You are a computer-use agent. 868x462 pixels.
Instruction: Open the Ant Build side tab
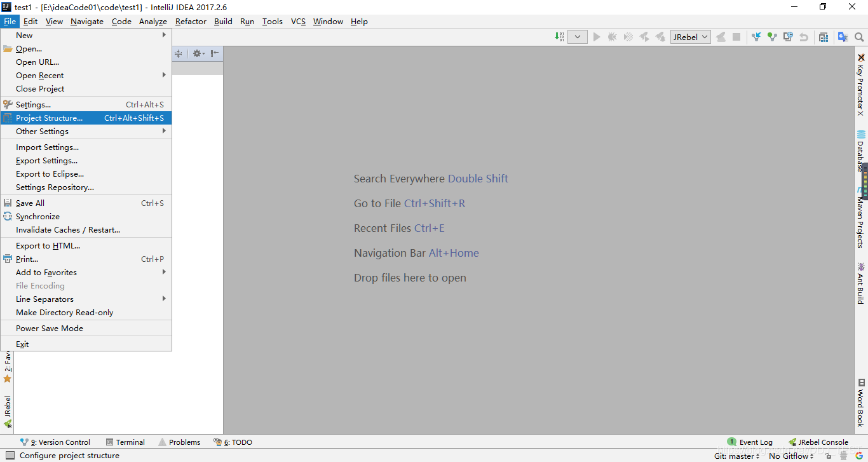(x=861, y=283)
